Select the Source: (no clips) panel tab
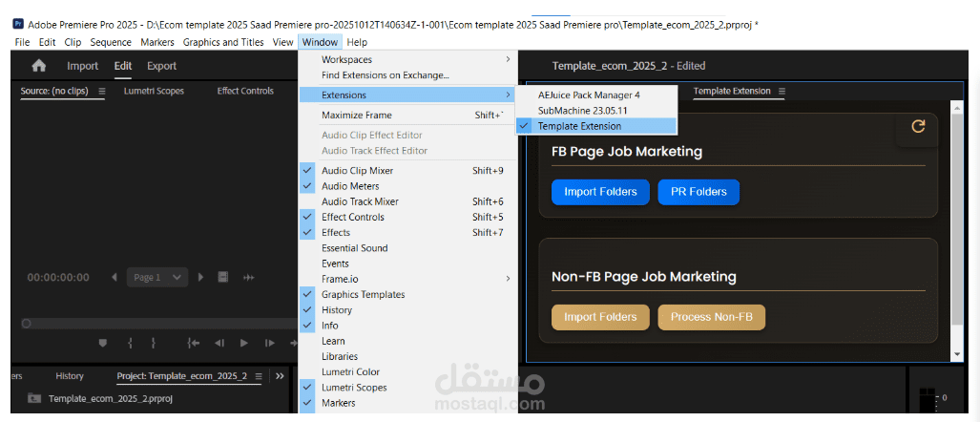980x422 pixels. click(54, 92)
